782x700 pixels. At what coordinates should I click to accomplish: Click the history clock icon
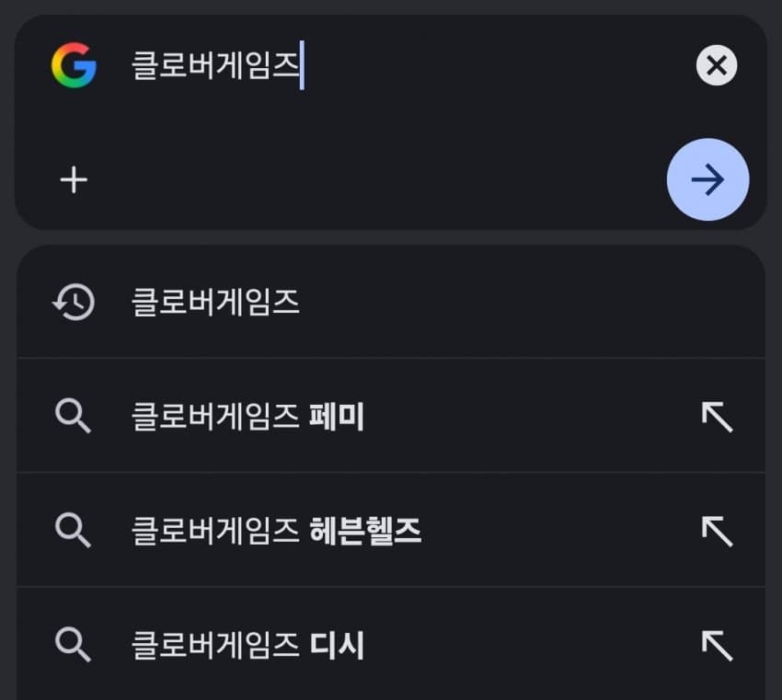[74, 302]
